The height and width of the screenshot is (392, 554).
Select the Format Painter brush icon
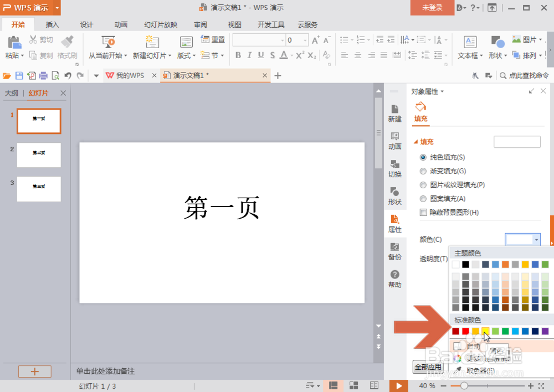67,42
